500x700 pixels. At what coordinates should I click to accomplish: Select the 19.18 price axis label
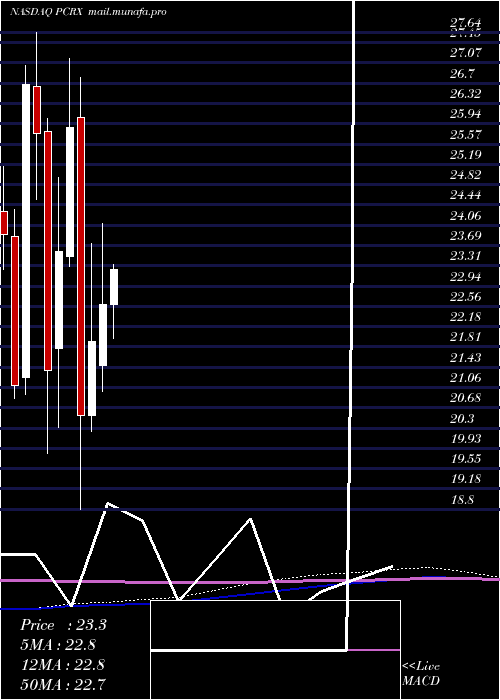466,479
